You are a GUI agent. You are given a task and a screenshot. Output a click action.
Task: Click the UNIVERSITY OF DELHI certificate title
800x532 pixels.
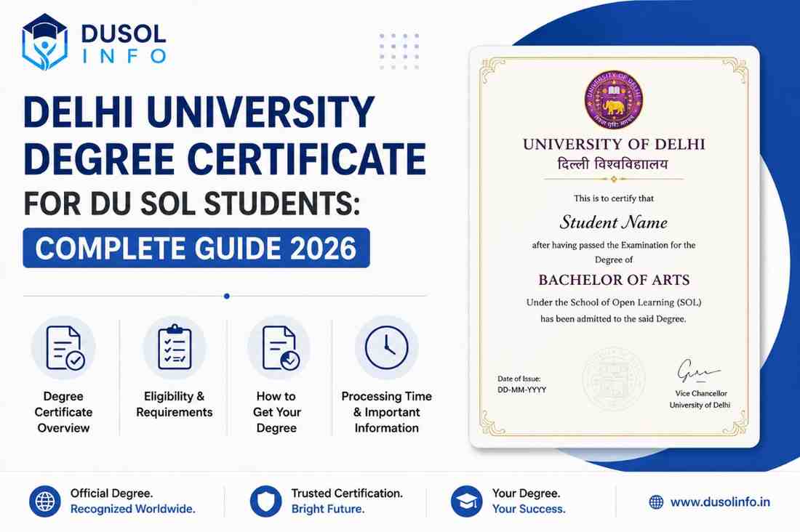(614, 145)
